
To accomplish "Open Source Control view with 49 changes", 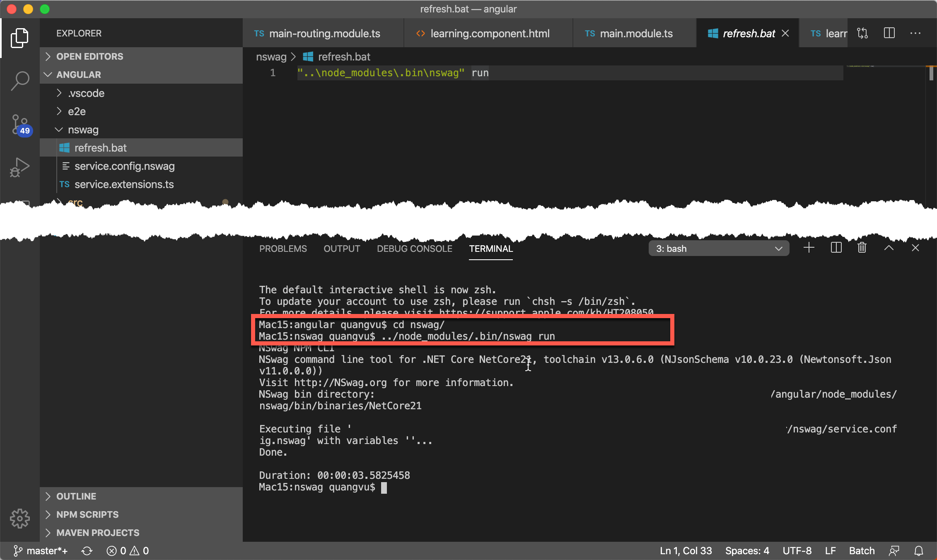I will [19, 124].
